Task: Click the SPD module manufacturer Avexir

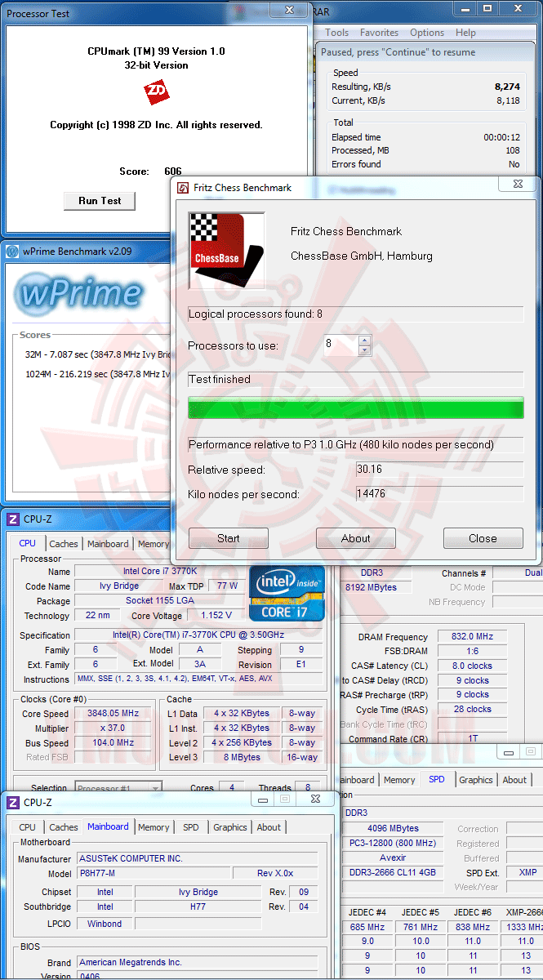Action: 393,857
